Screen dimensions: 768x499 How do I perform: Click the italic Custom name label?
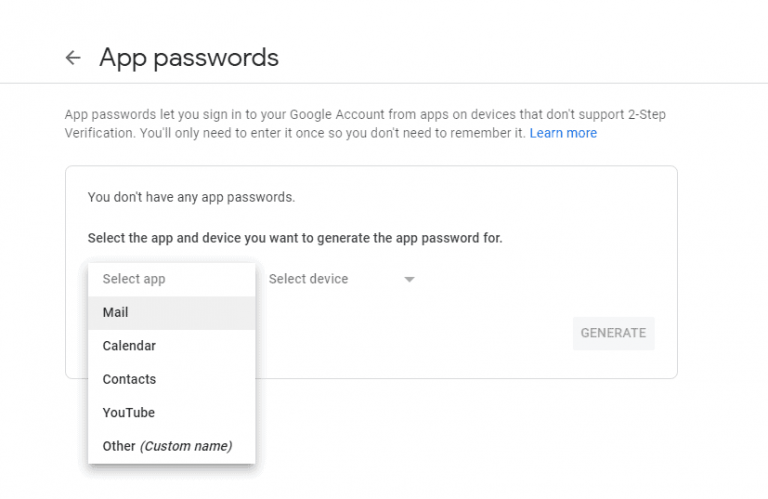(x=185, y=446)
